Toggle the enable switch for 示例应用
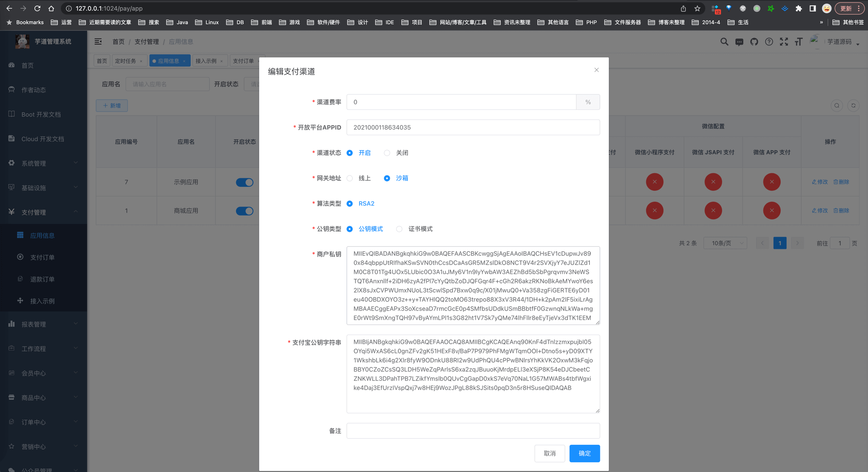This screenshot has height=472, width=868. 244,182
